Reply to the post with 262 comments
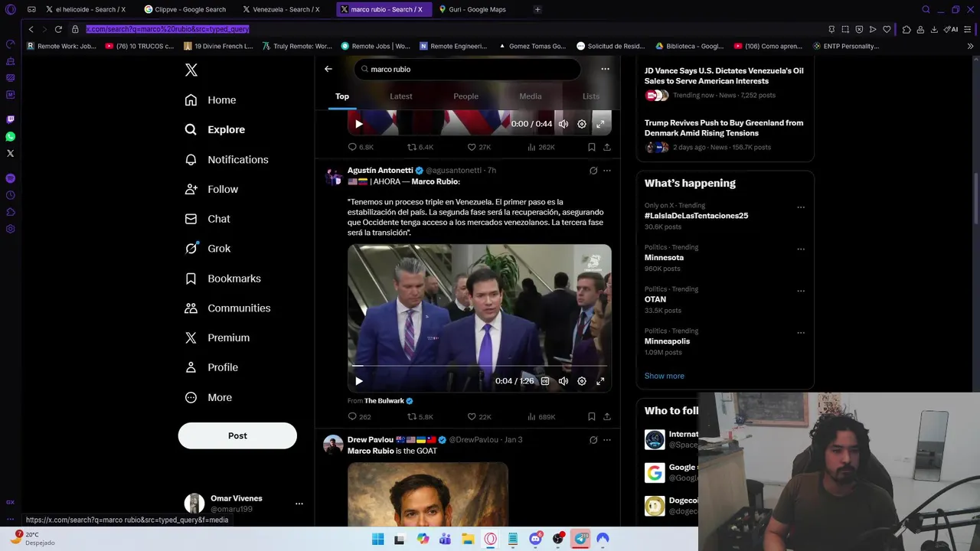 pyautogui.click(x=359, y=417)
